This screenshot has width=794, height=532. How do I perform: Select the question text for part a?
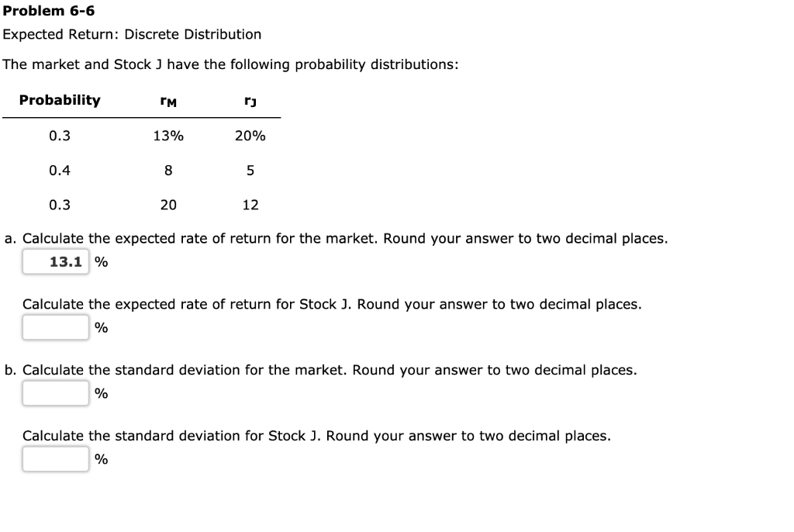(x=335, y=238)
